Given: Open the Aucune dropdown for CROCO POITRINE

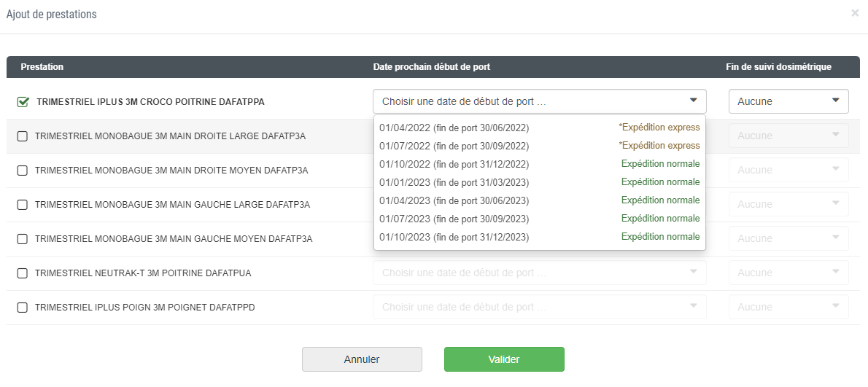Looking at the screenshot, I should (788, 101).
